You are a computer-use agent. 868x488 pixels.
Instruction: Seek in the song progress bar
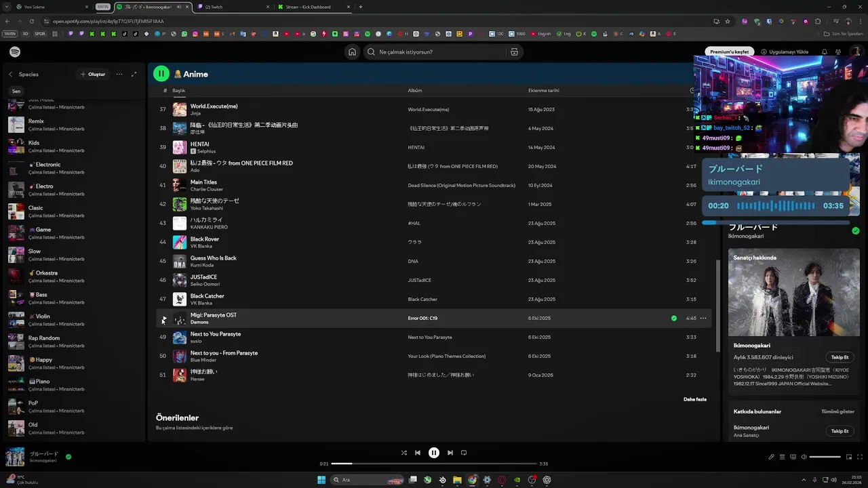point(434,464)
